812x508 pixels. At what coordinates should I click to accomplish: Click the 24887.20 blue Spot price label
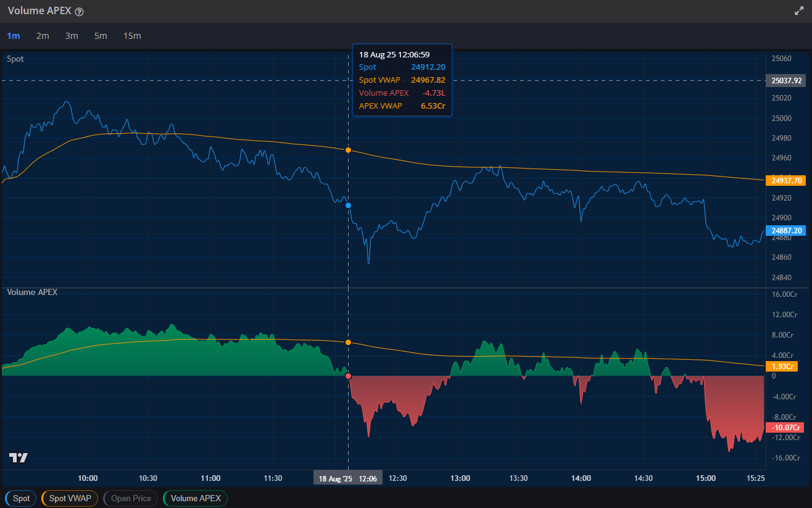coord(786,230)
